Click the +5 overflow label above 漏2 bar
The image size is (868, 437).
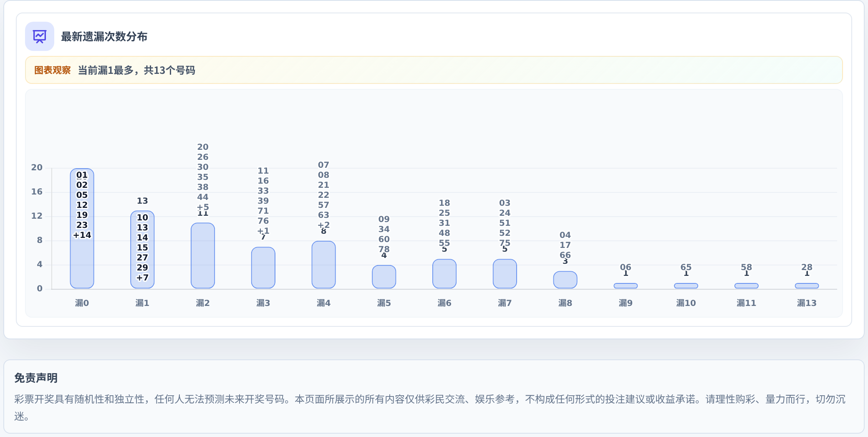coord(203,207)
